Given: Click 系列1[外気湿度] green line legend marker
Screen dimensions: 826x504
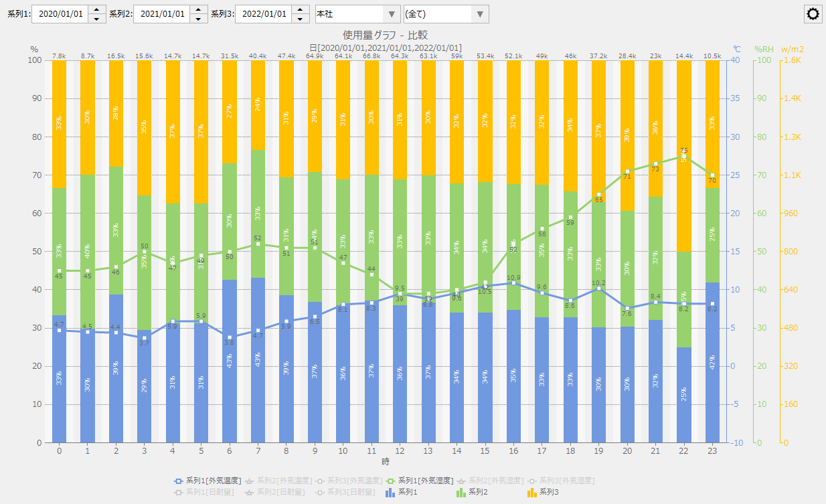Looking at the screenshot, I should (390, 481).
